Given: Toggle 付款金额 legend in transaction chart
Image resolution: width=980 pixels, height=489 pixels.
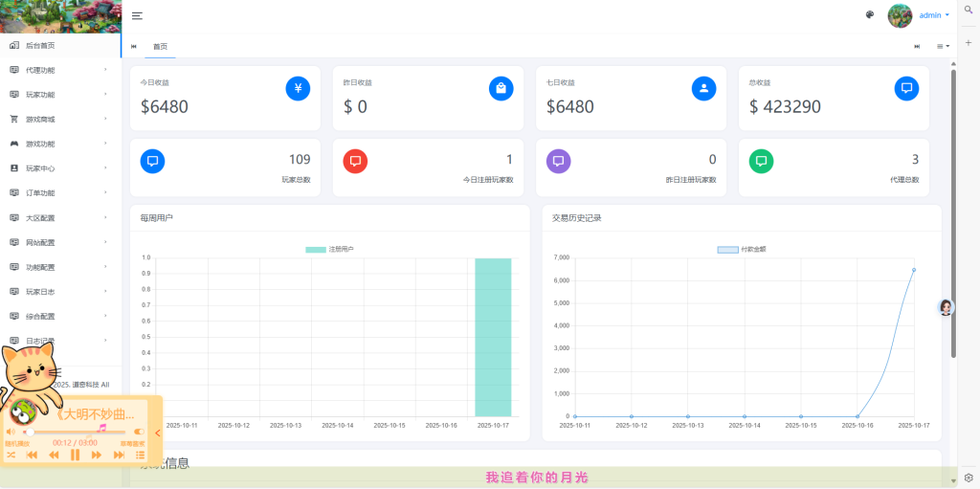Looking at the screenshot, I should 742,249.
